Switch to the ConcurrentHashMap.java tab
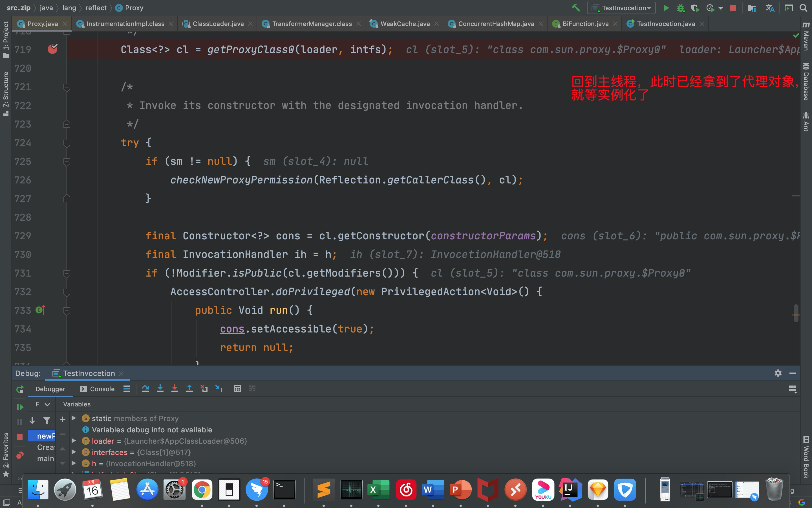 (496, 23)
